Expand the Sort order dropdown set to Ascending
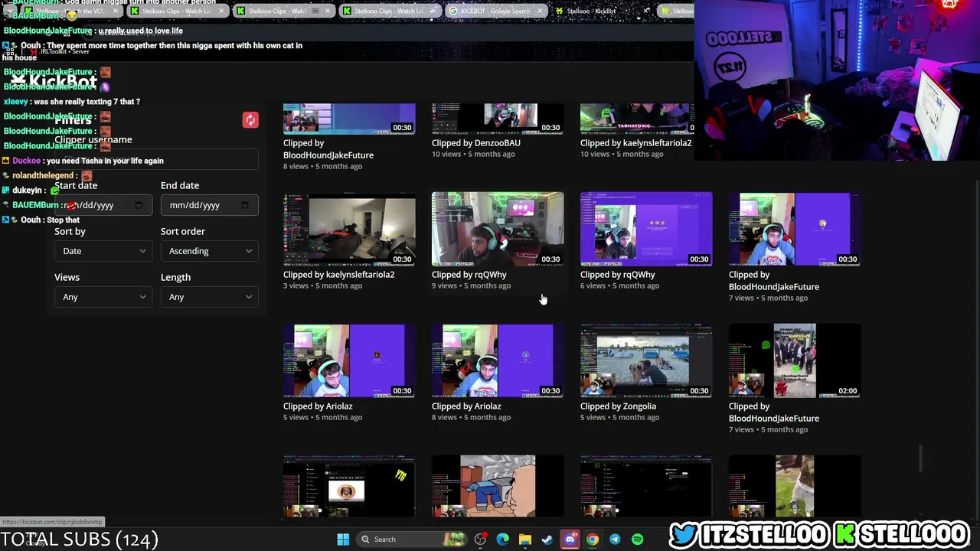Screen dimensions: 980x551 [209, 251]
